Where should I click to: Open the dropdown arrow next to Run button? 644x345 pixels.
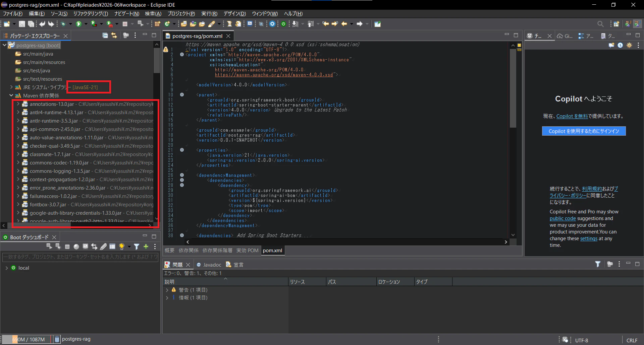coord(86,24)
